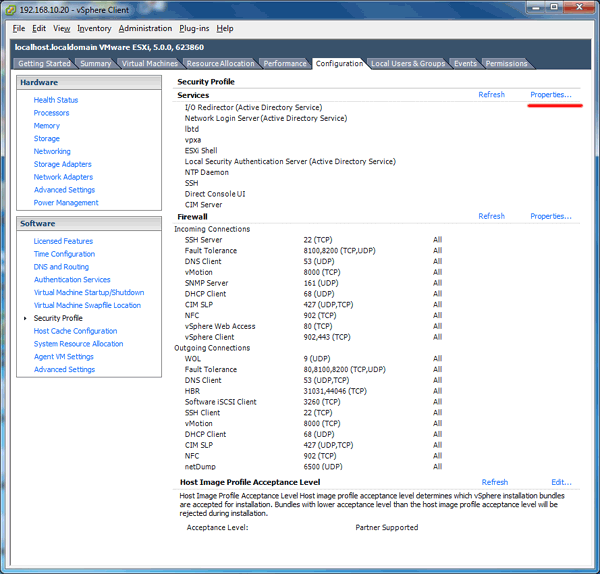Viewport: 600px width, 574px height.
Task: Select HBR outgoing firewall rule
Action: (192, 391)
